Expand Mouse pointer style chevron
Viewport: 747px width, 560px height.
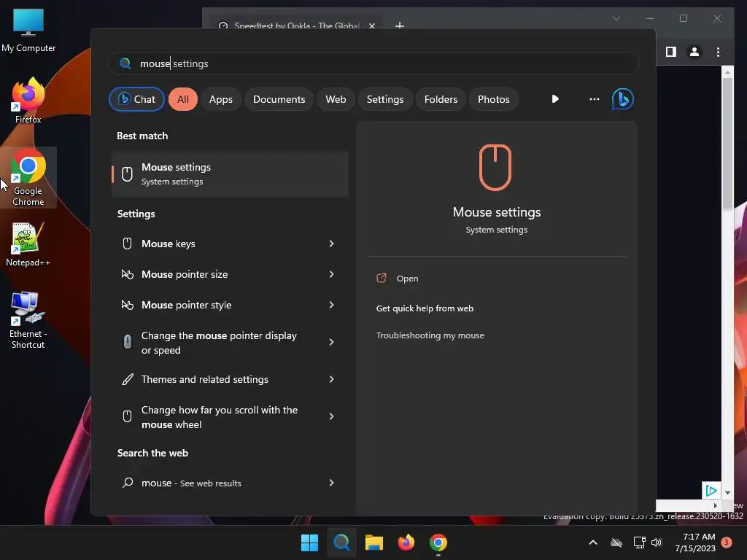tap(332, 304)
